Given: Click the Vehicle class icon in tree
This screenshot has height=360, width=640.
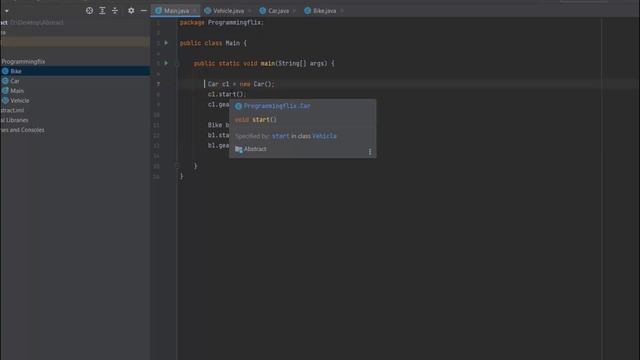Looking at the screenshot, I should click(5, 100).
